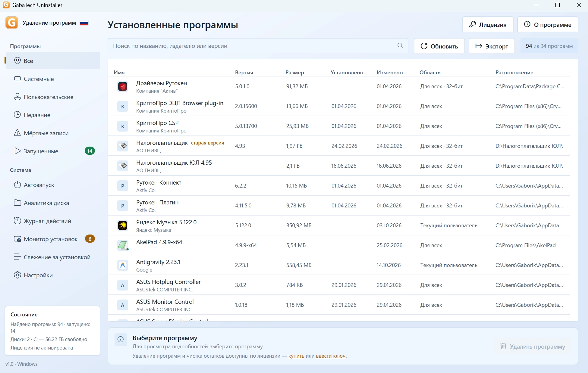Click the install monitor badge 6

pyautogui.click(x=90, y=239)
